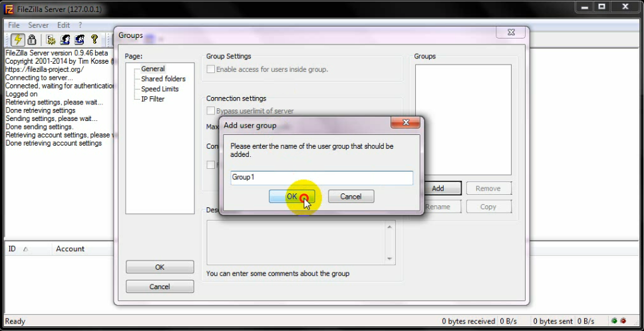Close the Groups dialog window
Viewport: 644px width, 331px height.
[x=511, y=33]
